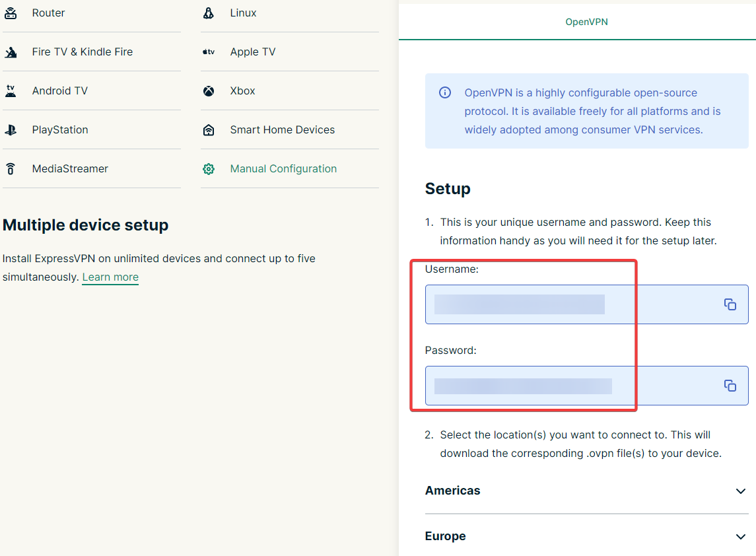Image resolution: width=756 pixels, height=556 pixels.
Task: Select the Apple TV option
Action: [x=289, y=52]
